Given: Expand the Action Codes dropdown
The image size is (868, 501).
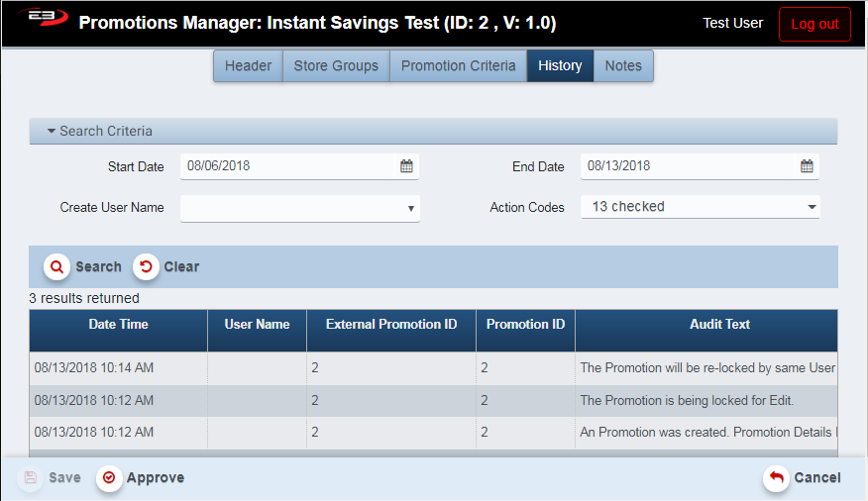Looking at the screenshot, I should [x=700, y=207].
